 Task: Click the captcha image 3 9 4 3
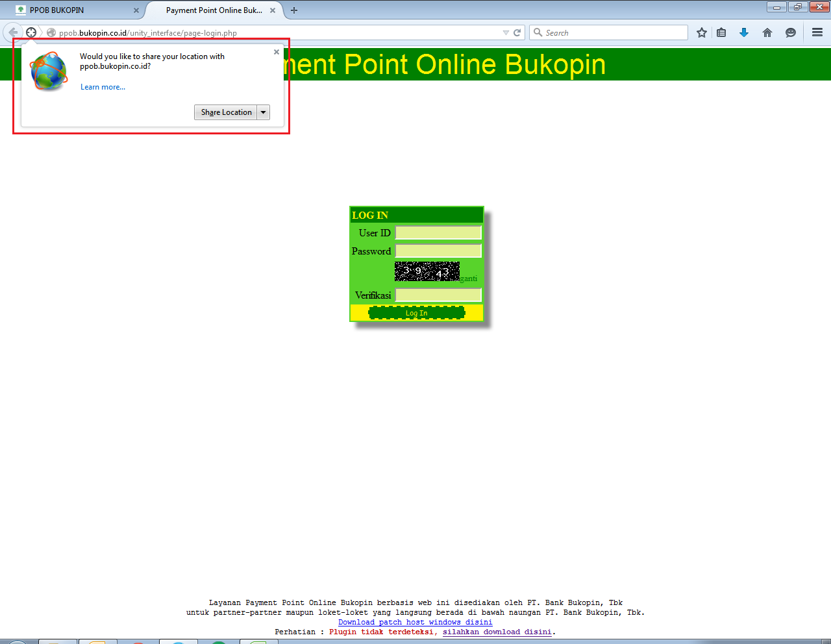point(427,271)
